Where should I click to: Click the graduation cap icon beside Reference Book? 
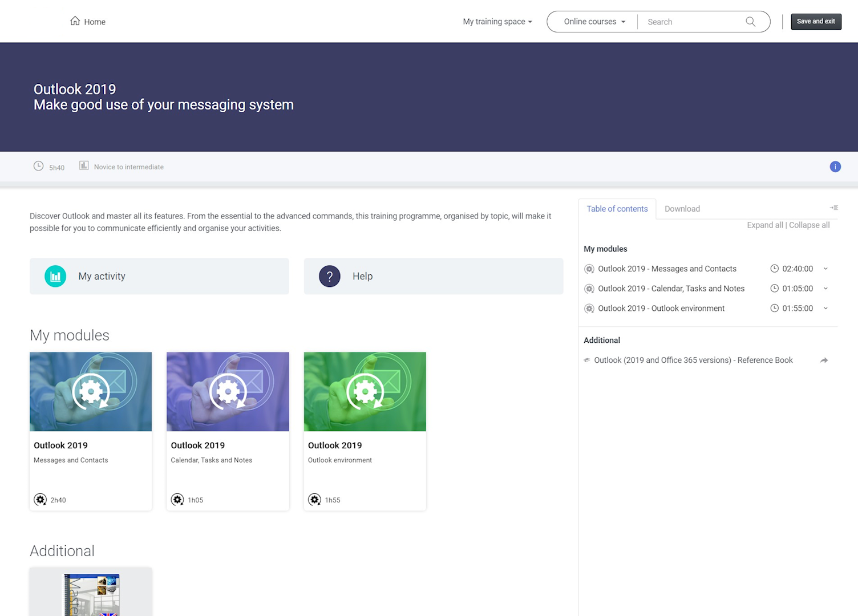pyautogui.click(x=586, y=360)
